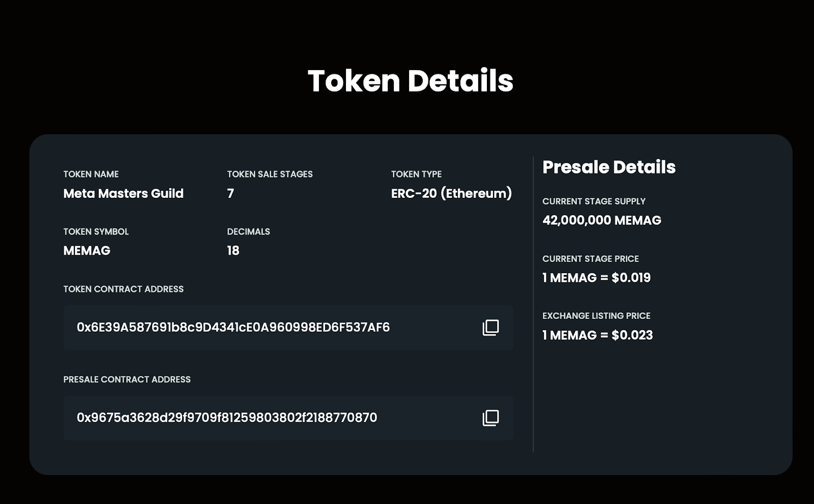
Task: Copy the token contract address
Action: [490, 328]
